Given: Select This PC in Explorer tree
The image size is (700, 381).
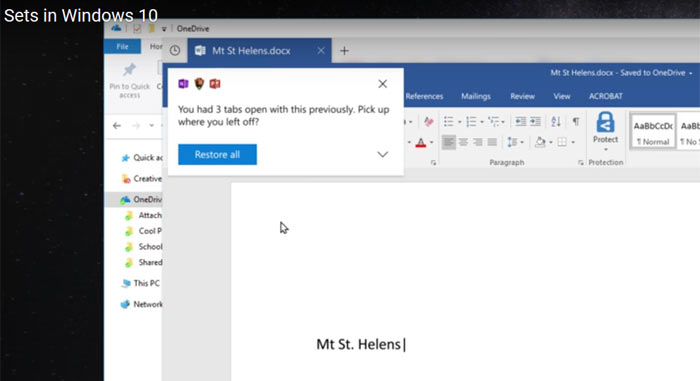Looking at the screenshot, I should click(140, 283).
